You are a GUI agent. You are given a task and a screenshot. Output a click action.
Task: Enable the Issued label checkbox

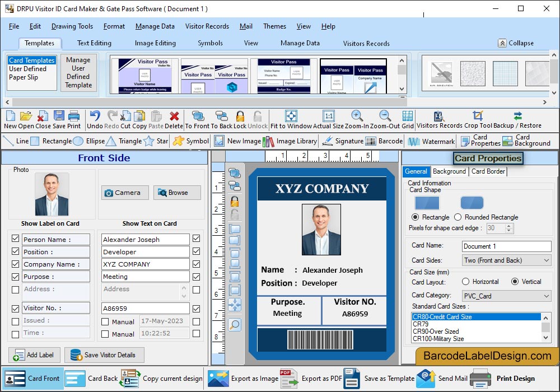pyautogui.click(x=15, y=321)
